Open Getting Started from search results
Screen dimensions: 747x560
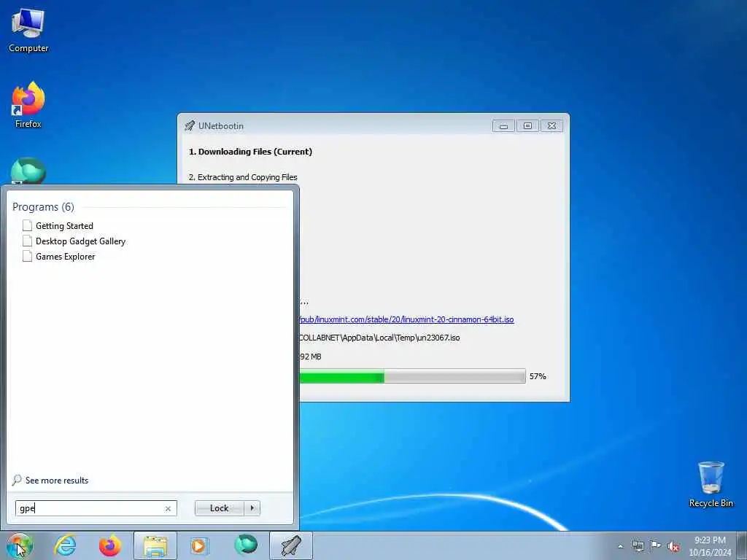(x=64, y=226)
